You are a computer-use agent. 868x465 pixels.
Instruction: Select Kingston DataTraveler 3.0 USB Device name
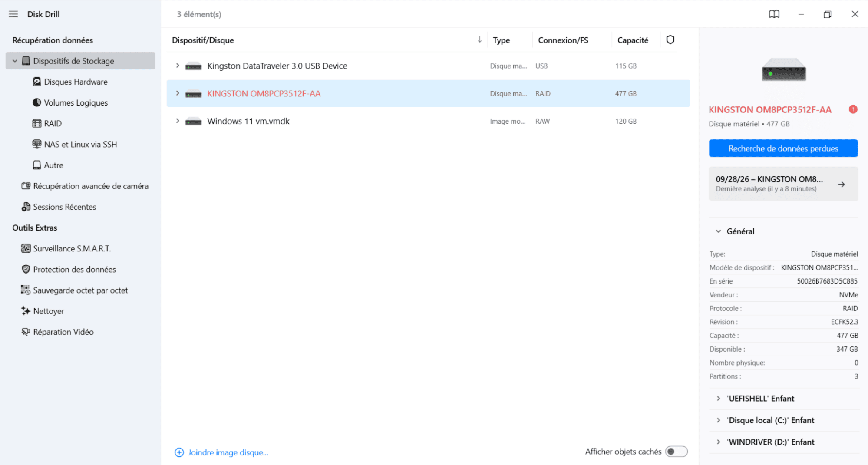pos(277,66)
